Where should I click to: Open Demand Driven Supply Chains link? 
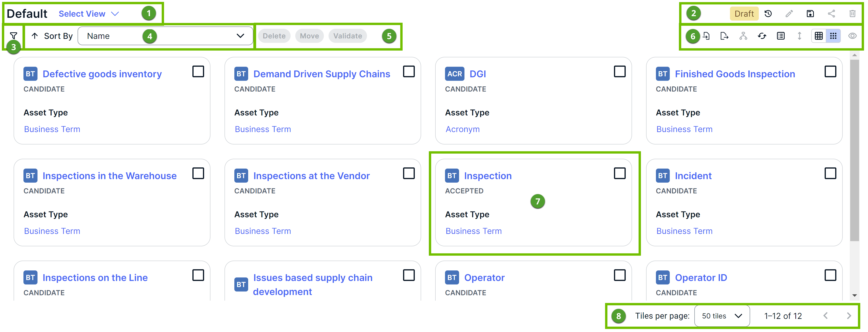click(322, 74)
